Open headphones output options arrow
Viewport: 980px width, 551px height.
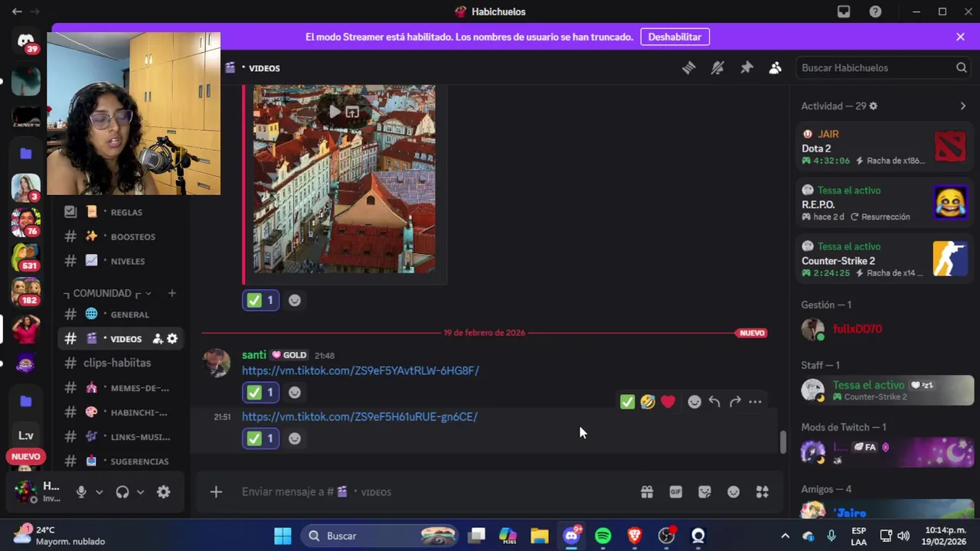point(140,492)
